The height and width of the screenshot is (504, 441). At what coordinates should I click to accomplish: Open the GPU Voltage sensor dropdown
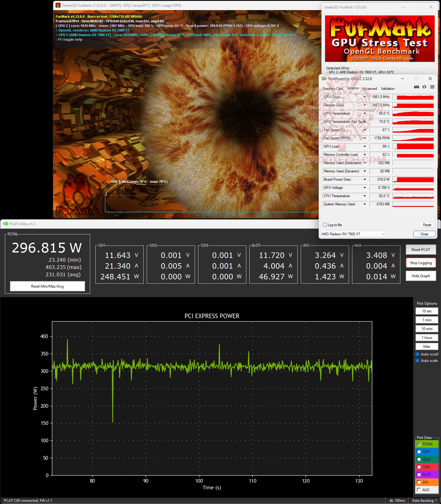point(365,188)
